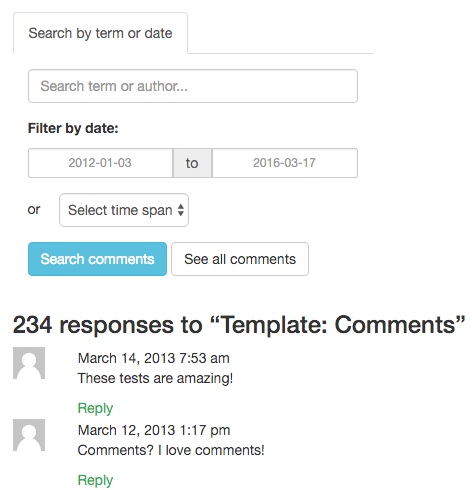Click the time span dropdown arrows

[x=181, y=210]
